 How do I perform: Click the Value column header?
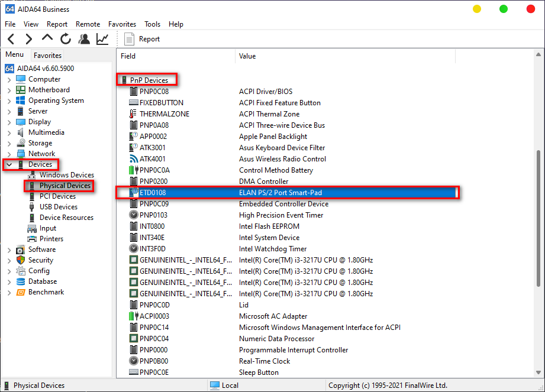247,56
